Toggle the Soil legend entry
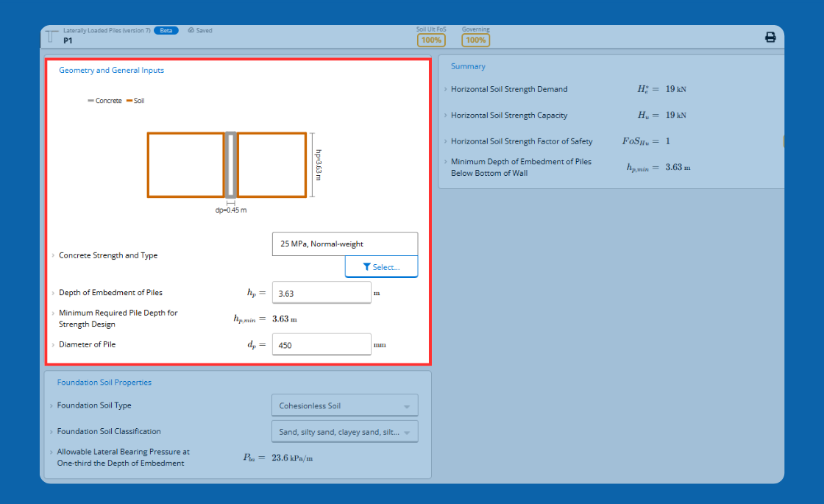The image size is (824, 504). pos(135,100)
